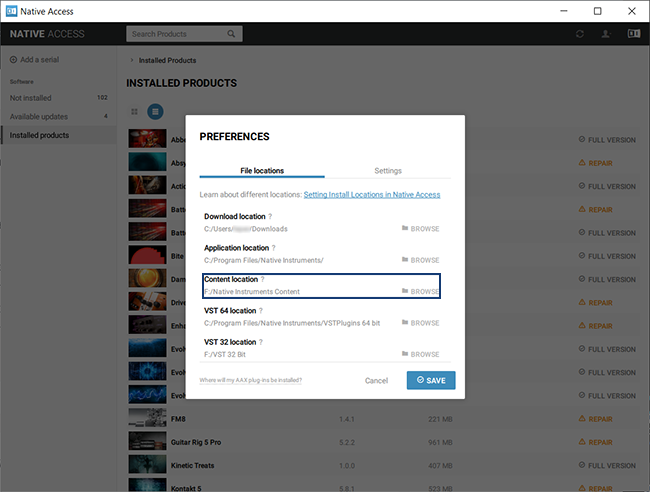Click help icon next to Download location

coord(270,216)
